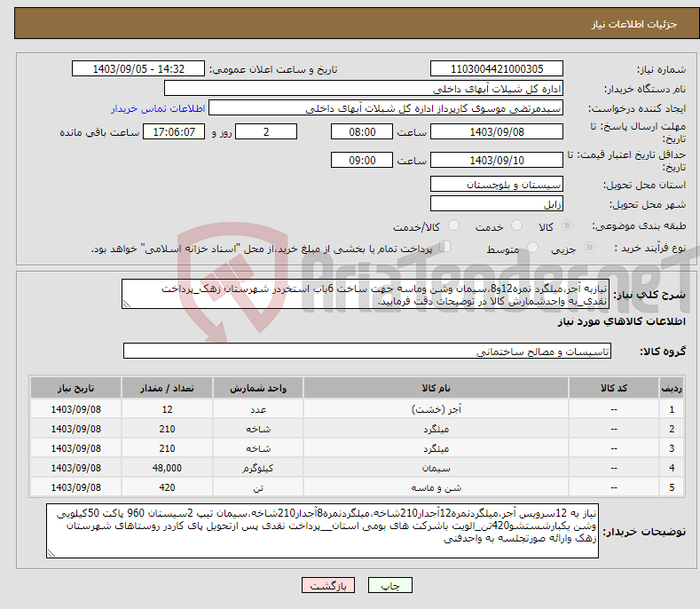
Task: Click the unit cell کیلوگرم
Action: click(258, 468)
